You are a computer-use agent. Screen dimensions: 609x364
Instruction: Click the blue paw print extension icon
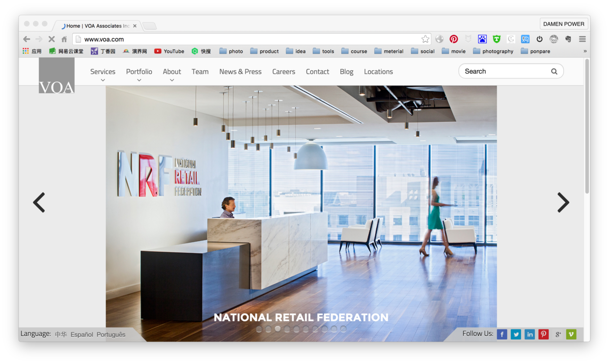coord(482,39)
